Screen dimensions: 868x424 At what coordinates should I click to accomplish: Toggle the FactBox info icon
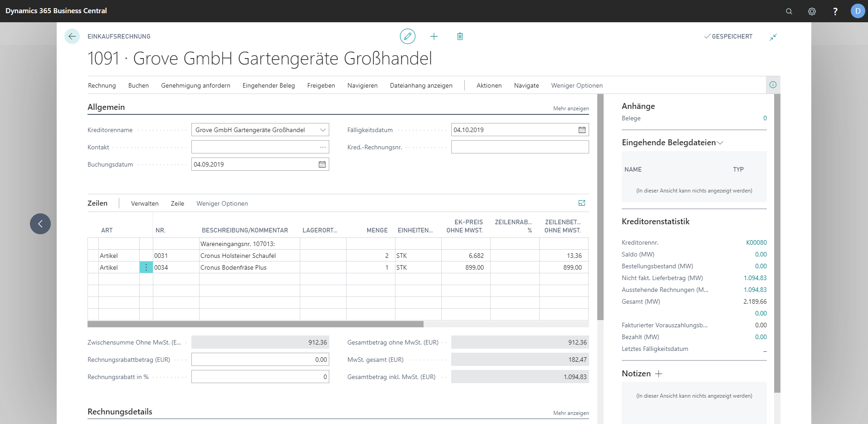coord(773,85)
